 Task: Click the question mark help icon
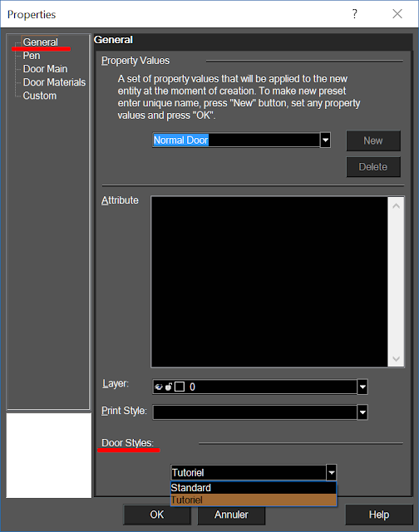pyautogui.click(x=354, y=14)
